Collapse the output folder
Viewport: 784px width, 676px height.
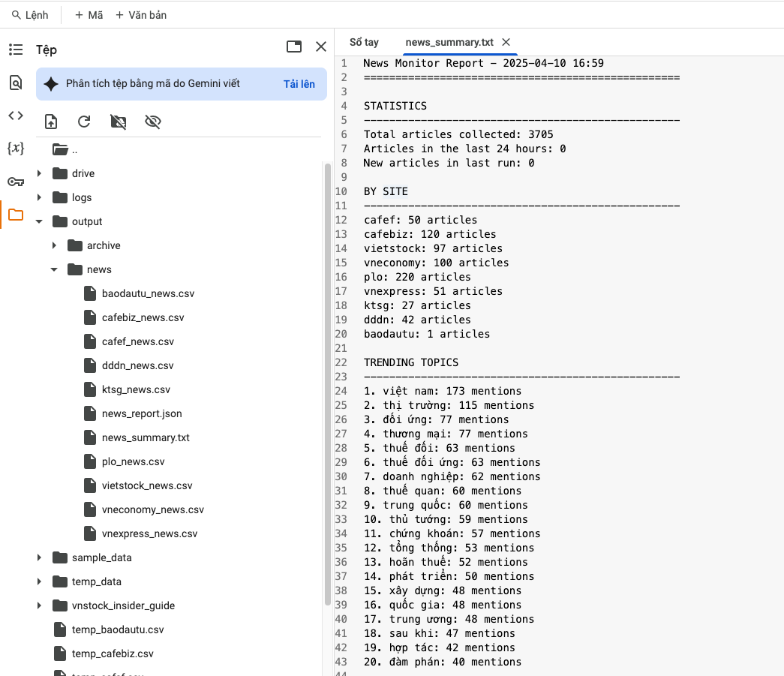pos(39,222)
